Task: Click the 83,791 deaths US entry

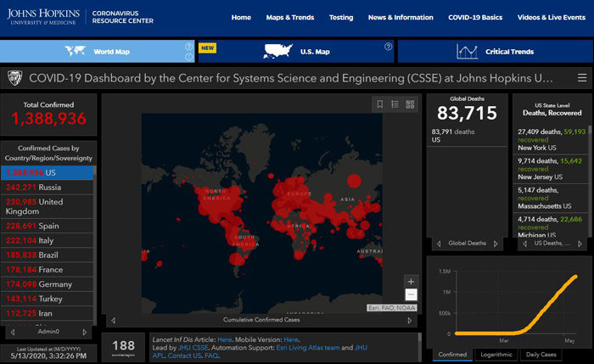Action: (x=467, y=136)
